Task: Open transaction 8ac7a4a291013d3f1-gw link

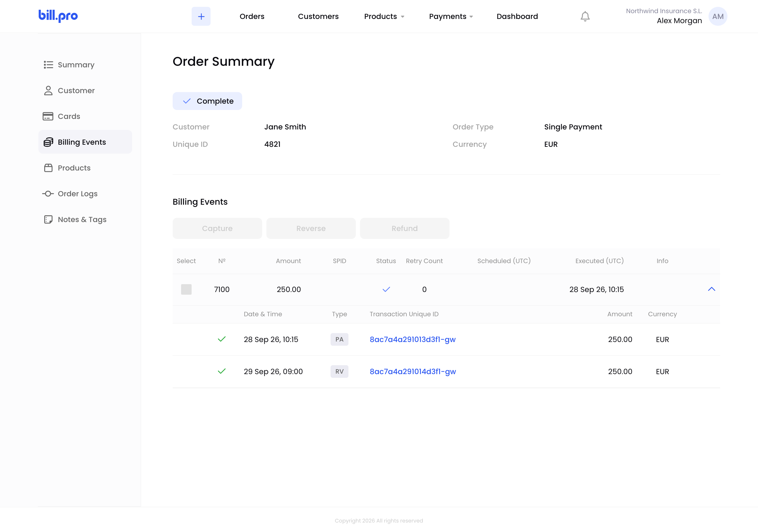Action: pyautogui.click(x=413, y=339)
